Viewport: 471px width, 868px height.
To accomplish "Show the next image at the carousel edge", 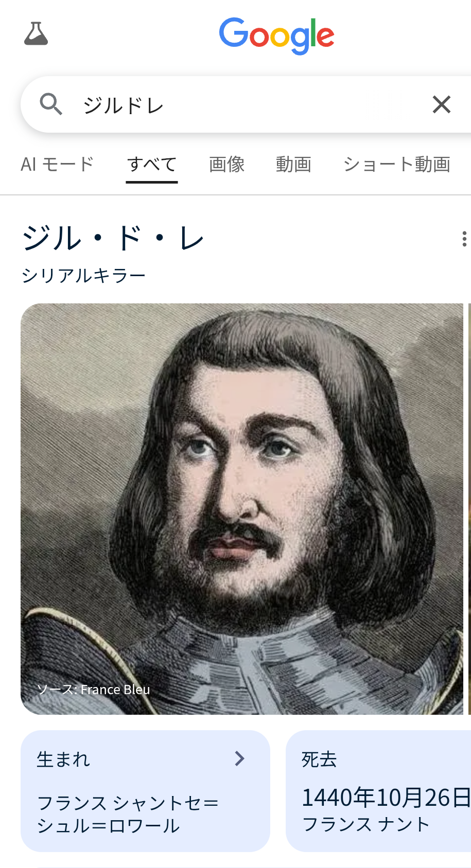I will point(469,509).
